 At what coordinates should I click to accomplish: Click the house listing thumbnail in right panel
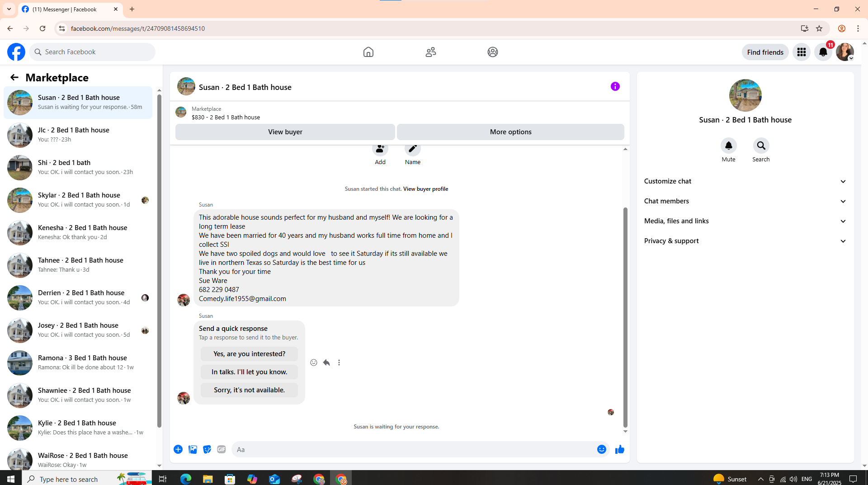tap(745, 95)
